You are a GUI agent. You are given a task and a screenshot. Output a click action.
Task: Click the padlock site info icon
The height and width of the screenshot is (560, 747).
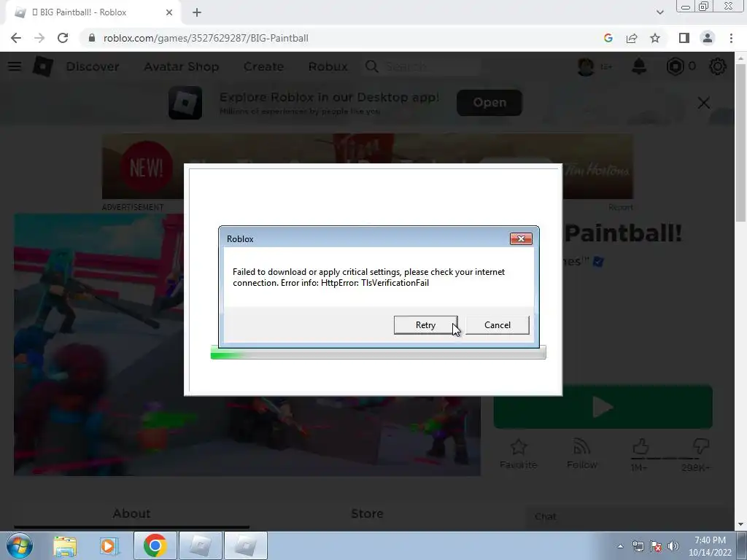[x=92, y=38]
